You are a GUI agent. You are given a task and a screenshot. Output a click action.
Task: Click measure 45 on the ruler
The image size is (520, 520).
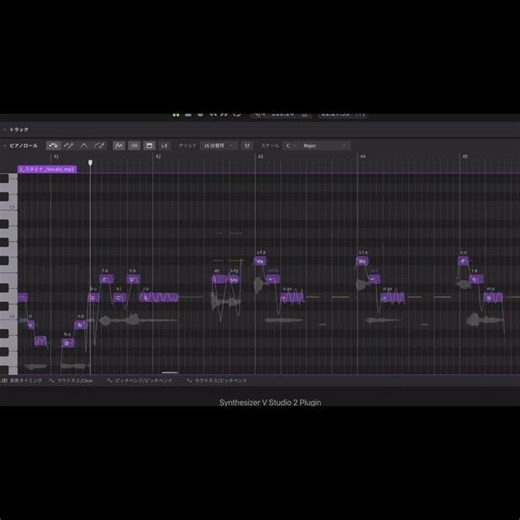pyautogui.click(x=465, y=156)
